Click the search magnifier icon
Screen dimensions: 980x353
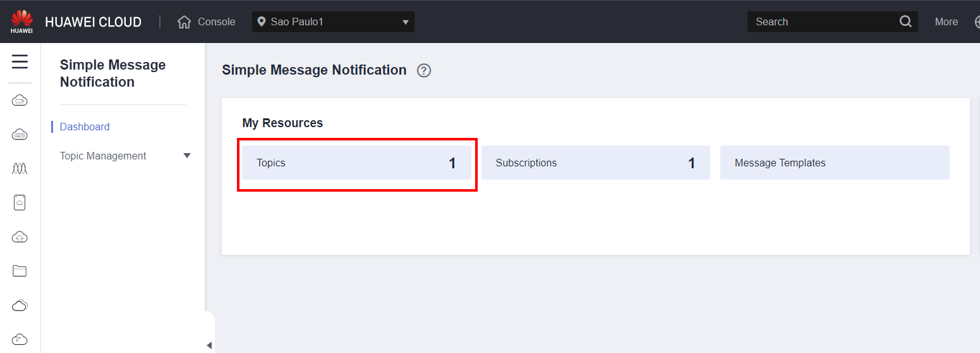(905, 22)
